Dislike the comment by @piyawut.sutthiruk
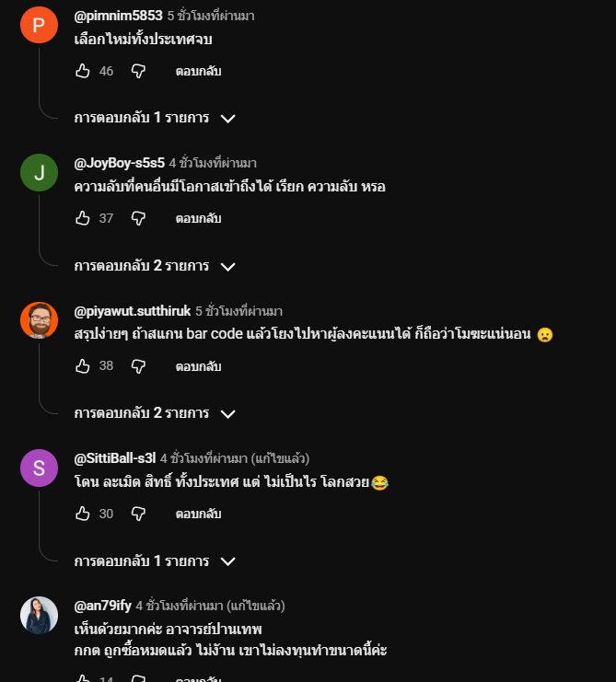The width and height of the screenshot is (616, 682). 138,365
